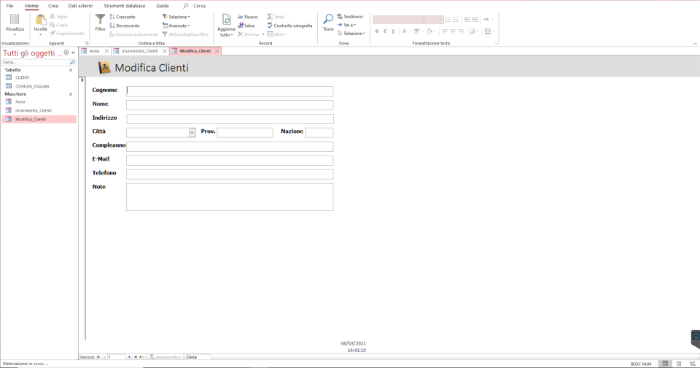Toggle the Attiva/disattiva filtro button

point(185,34)
